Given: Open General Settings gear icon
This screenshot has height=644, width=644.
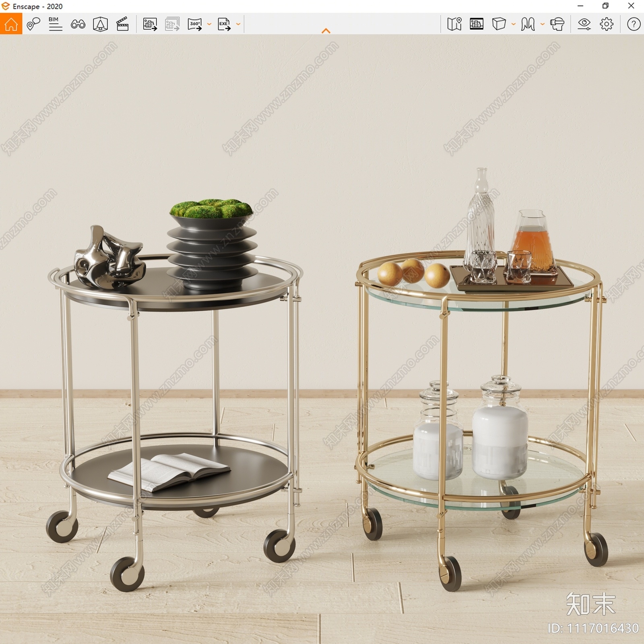Looking at the screenshot, I should click(x=607, y=24).
